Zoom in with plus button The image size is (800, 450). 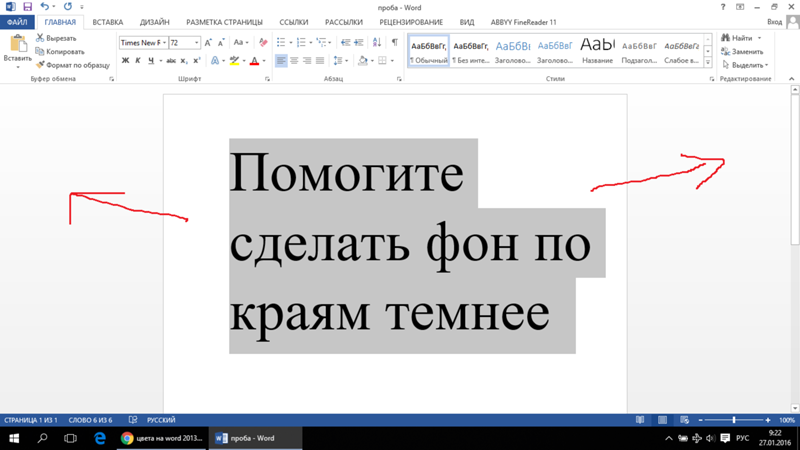click(768, 420)
